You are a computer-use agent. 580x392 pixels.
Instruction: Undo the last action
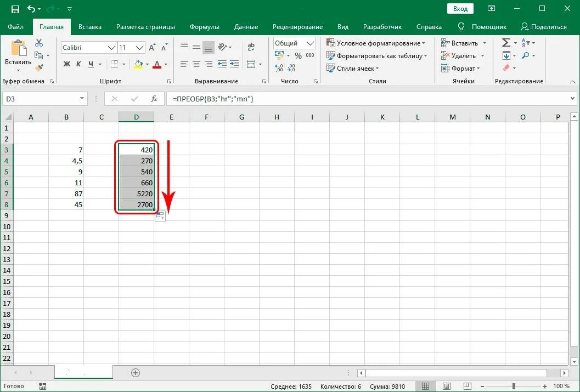(31, 9)
